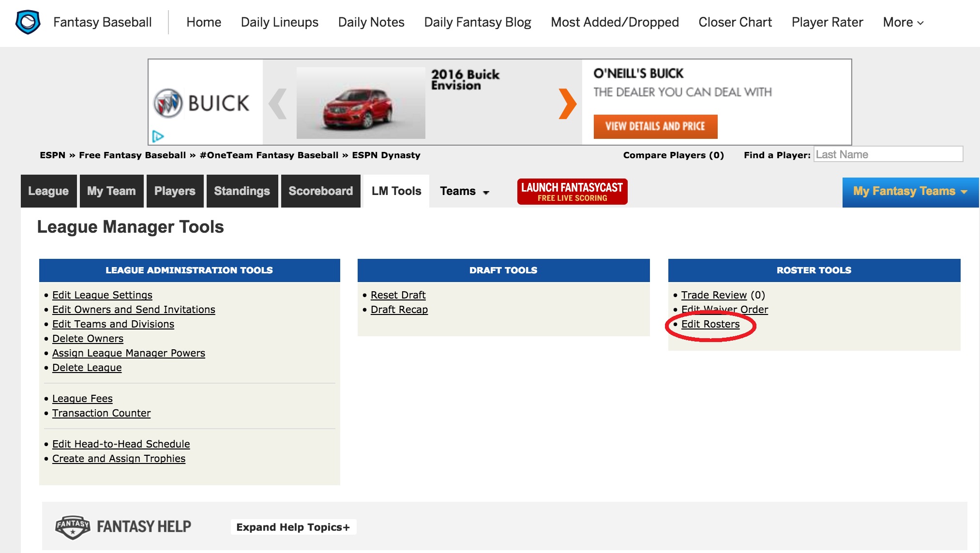
Task: Open Edit Waiver Order
Action: tap(724, 310)
